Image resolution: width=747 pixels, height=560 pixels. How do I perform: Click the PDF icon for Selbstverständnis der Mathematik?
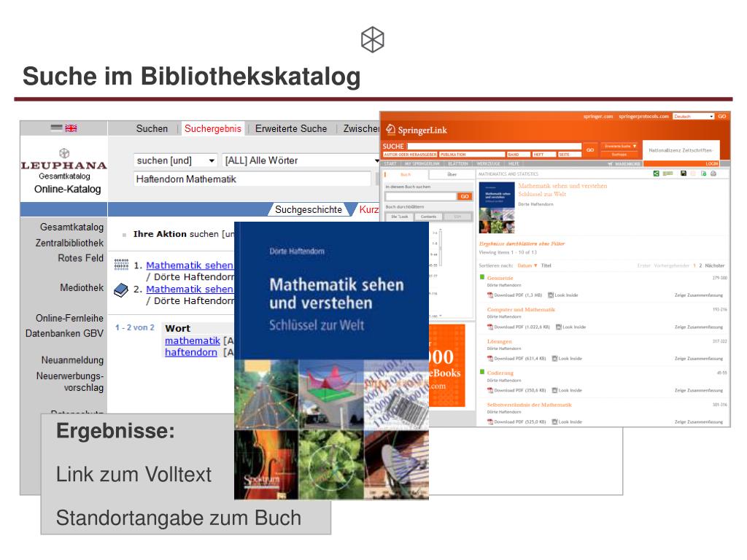click(x=489, y=422)
